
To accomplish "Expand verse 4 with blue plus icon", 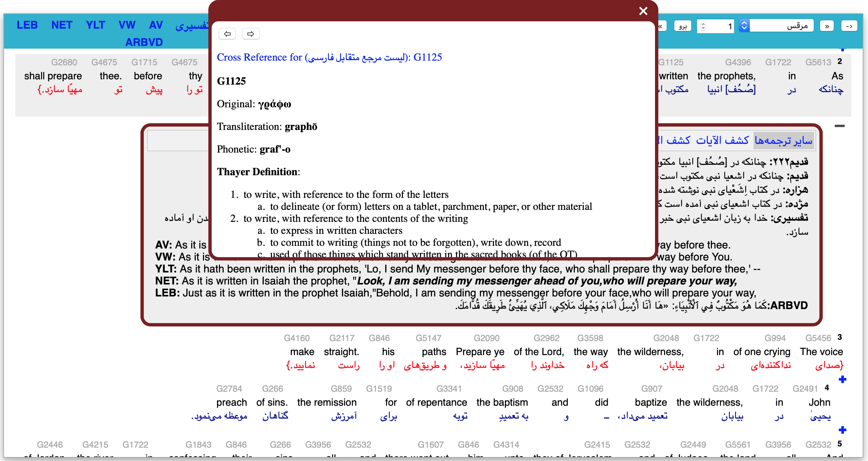I will coord(842,430).
